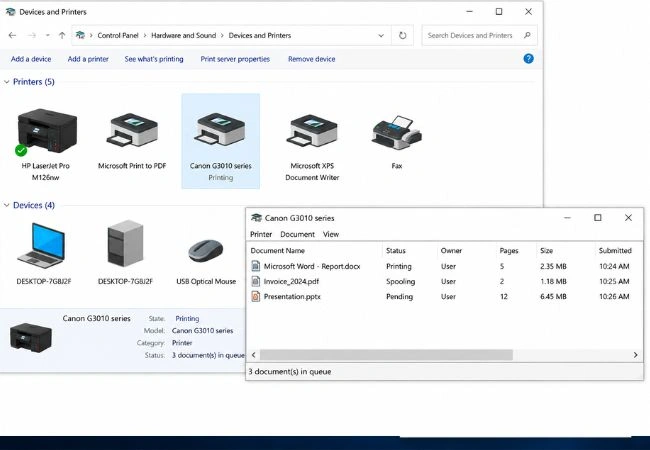650x450 pixels.
Task: Minimize the Canon G3010 series queue window
Action: pos(568,218)
